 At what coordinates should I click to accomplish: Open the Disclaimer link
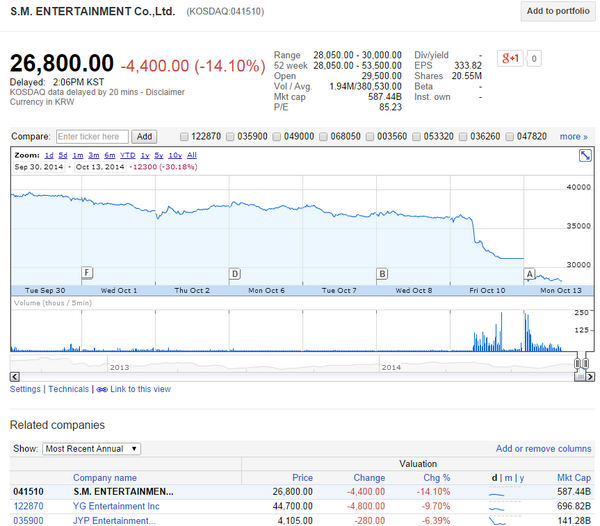(x=165, y=92)
